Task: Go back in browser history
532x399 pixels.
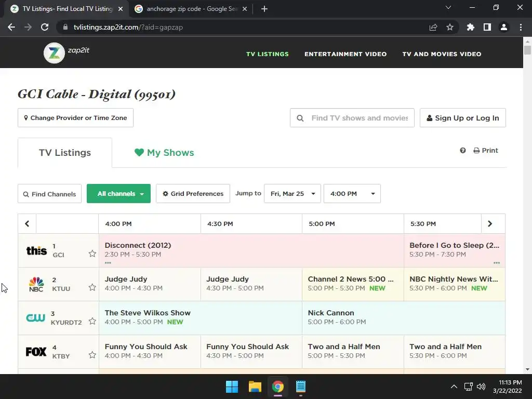Action: 11,27
